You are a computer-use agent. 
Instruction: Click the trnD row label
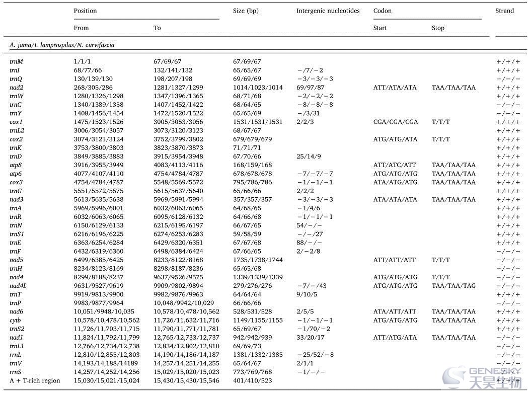(16, 156)
